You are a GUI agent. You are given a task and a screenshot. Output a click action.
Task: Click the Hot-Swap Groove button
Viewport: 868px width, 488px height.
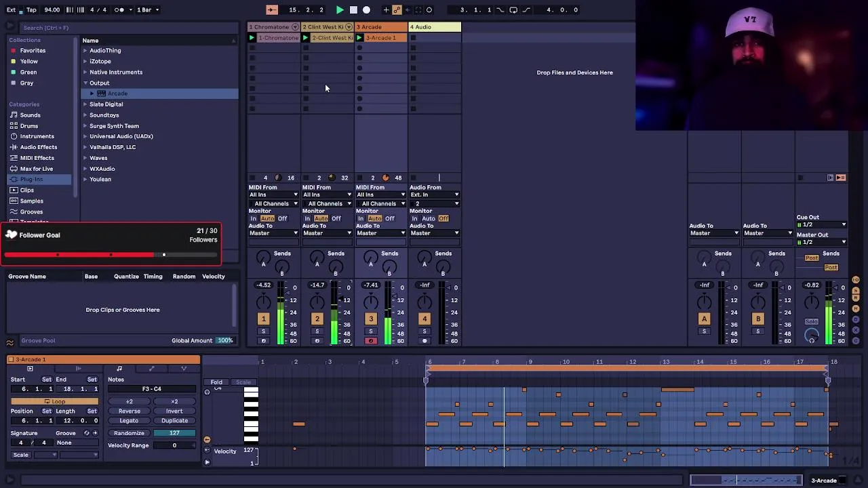click(x=86, y=433)
